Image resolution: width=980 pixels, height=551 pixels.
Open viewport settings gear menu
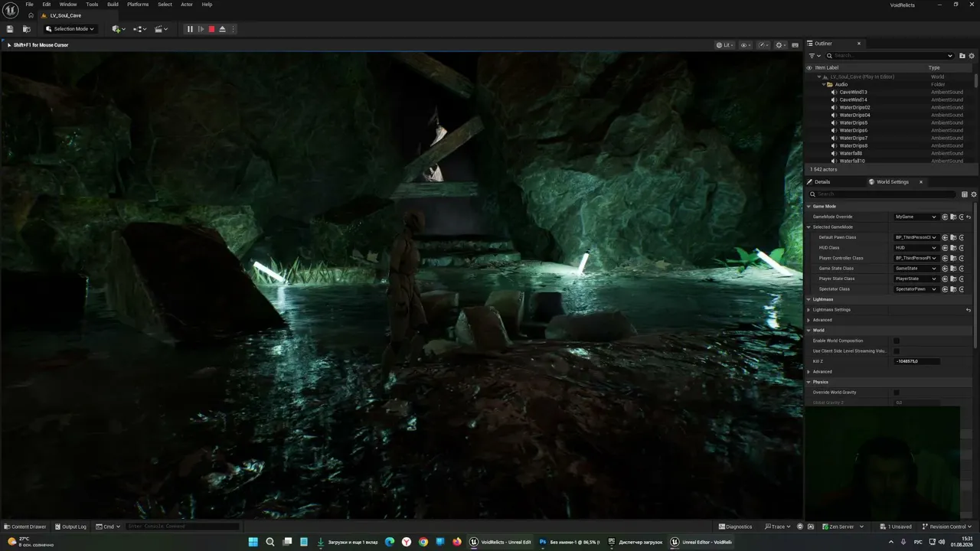point(782,45)
